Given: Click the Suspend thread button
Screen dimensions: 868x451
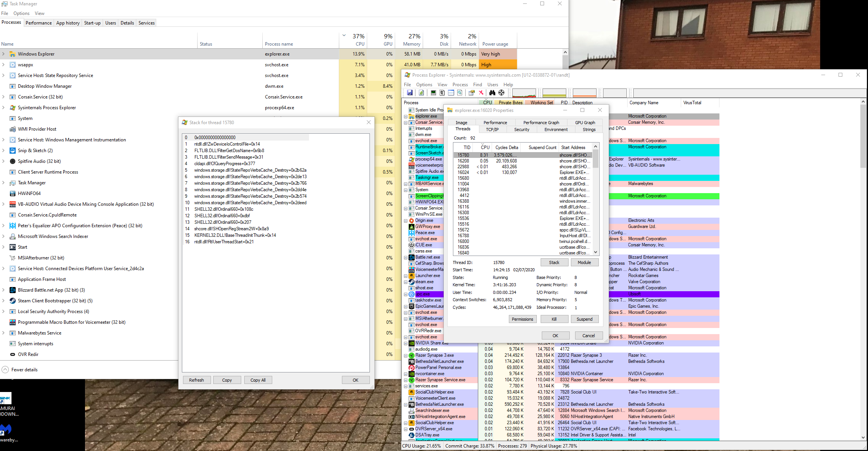Looking at the screenshot, I should pyautogui.click(x=584, y=319).
